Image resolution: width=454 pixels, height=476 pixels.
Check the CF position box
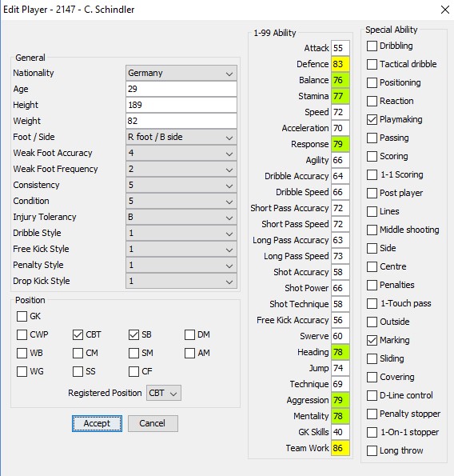133,371
